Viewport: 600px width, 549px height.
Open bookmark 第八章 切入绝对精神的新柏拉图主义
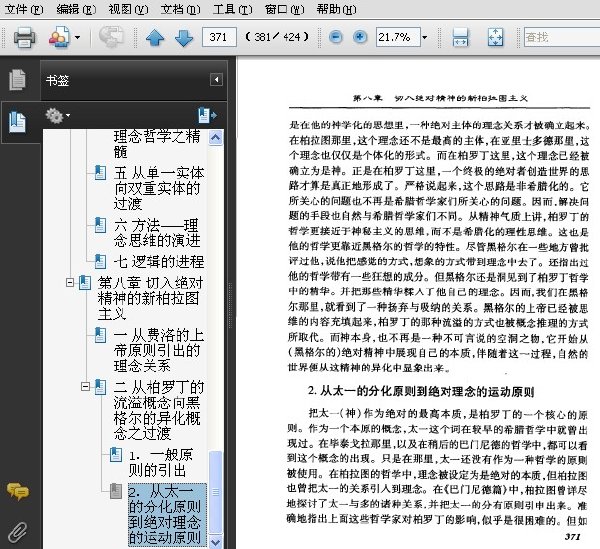coord(150,298)
